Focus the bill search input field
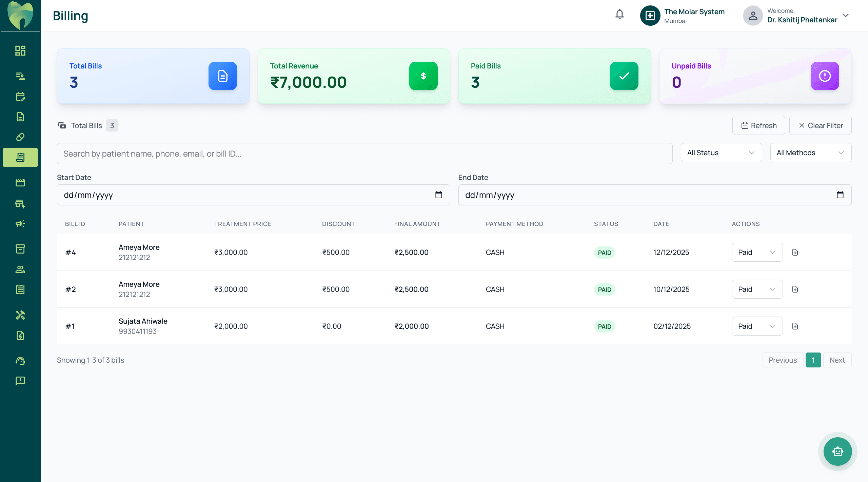This screenshot has height=482, width=868. point(364,154)
